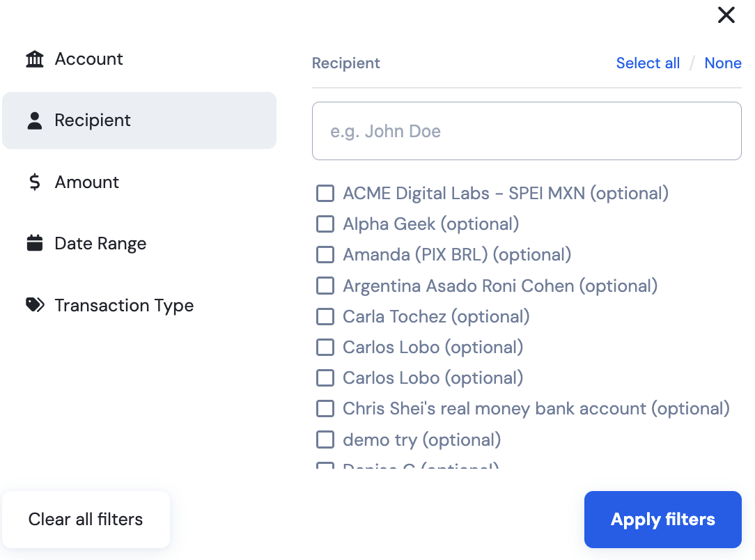Tick the Alpha Geek recipient checkbox
755x560 pixels.
pyautogui.click(x=325, y=224)
